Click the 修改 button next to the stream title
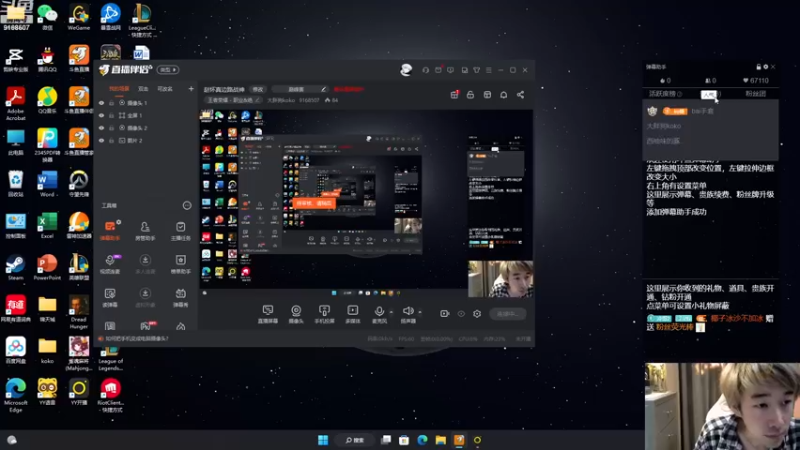The image size is (800, 450). click(x=258, y=89)
